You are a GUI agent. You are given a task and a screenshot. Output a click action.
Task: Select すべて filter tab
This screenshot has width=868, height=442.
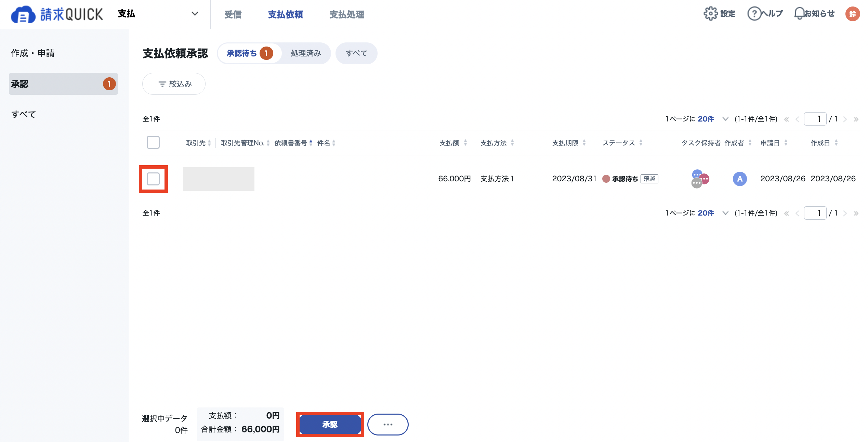[356, 53]
